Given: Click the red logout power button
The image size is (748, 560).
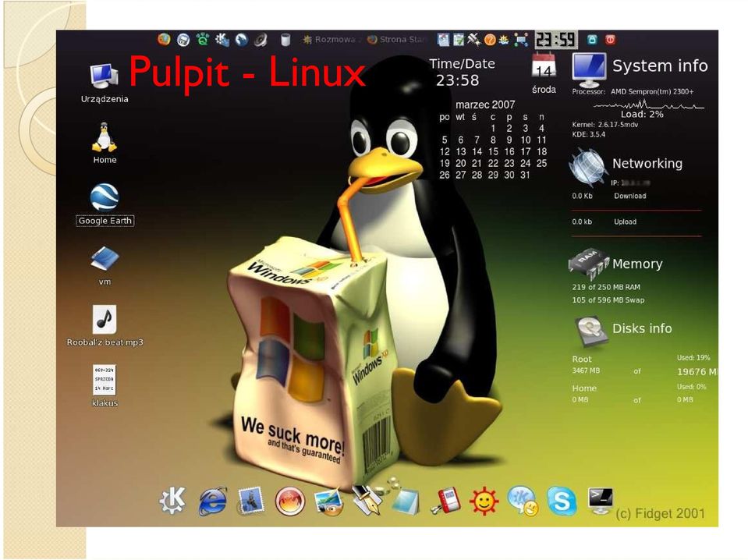Looking at the screenshot, I should pyautogui.click(x=610, y=40).
